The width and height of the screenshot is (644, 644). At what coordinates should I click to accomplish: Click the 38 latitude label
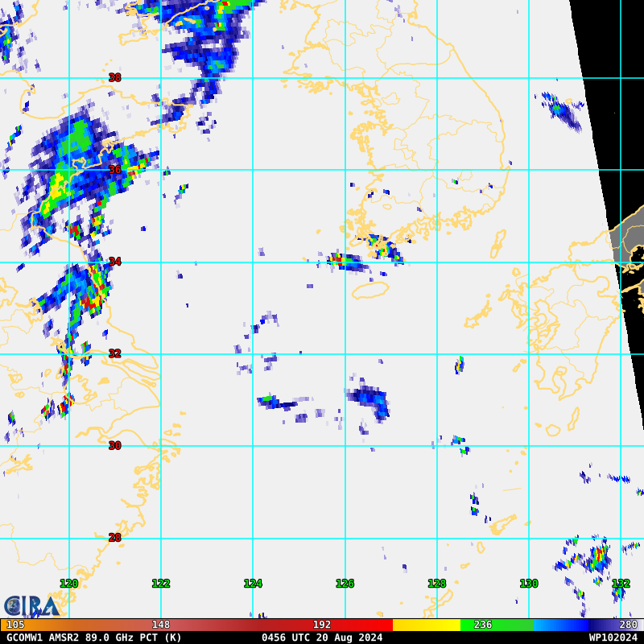pos(114,78)
